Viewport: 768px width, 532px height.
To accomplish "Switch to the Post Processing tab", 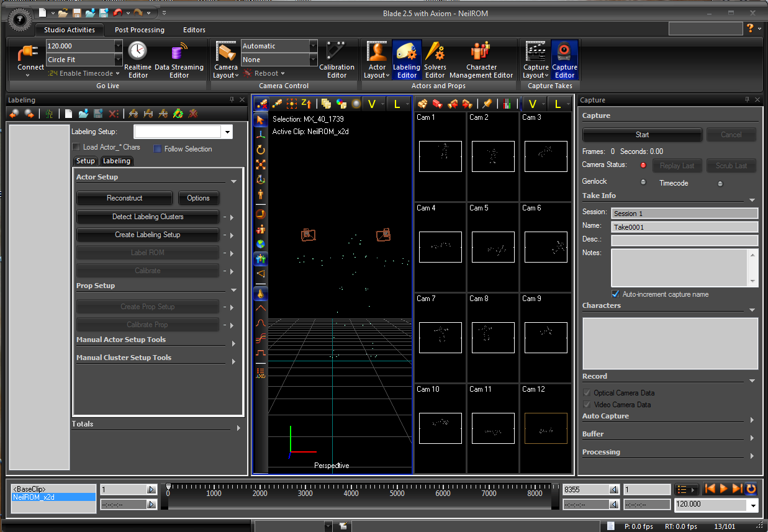I will coord(140,30).
